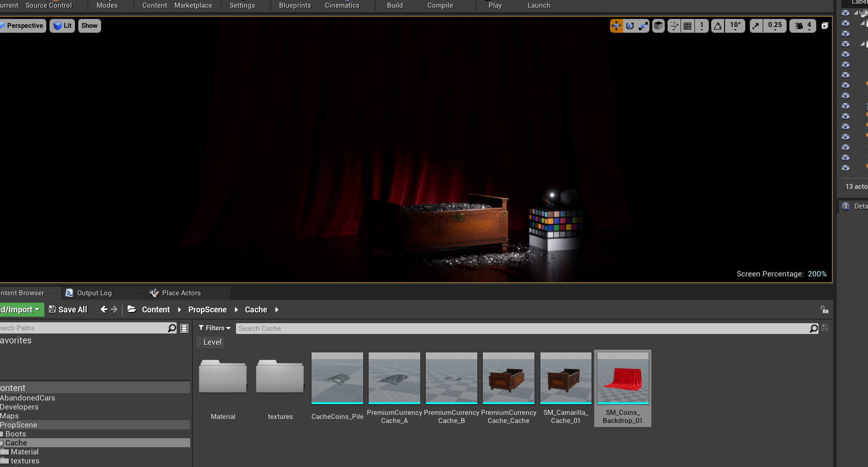The image size is (868, 467).
Task: Toggle visibility of first actor in outliner
Action: pyautogui.click(x=846, y=13)
